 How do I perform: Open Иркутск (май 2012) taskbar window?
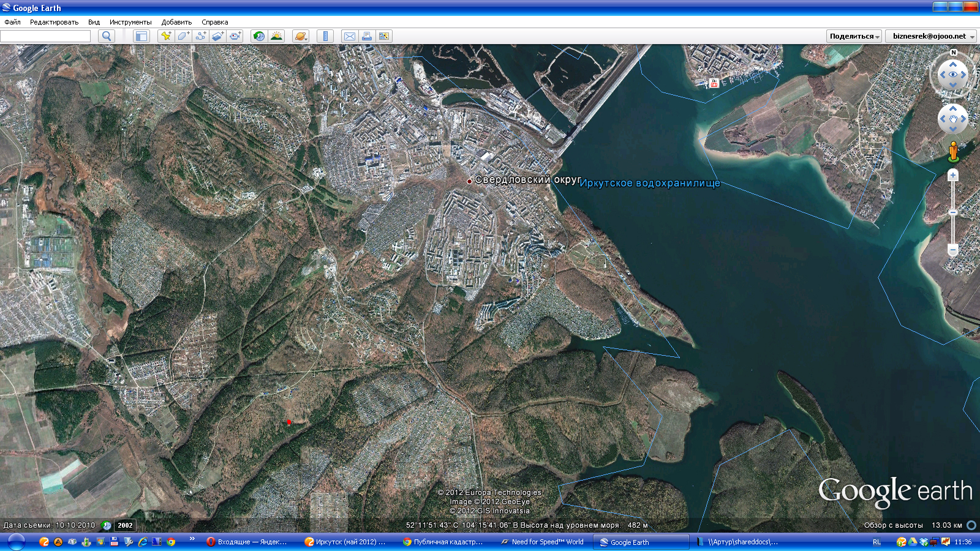[347, 542]
